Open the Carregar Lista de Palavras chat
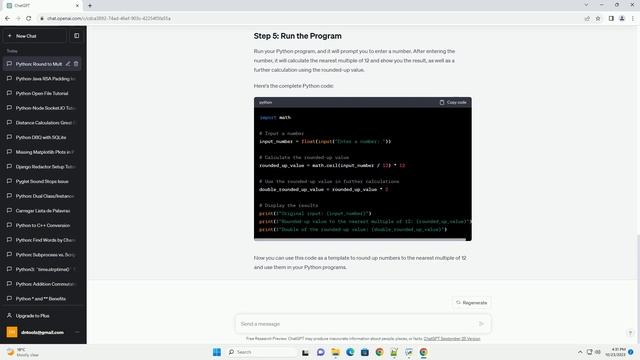 [x=42, y=211]
